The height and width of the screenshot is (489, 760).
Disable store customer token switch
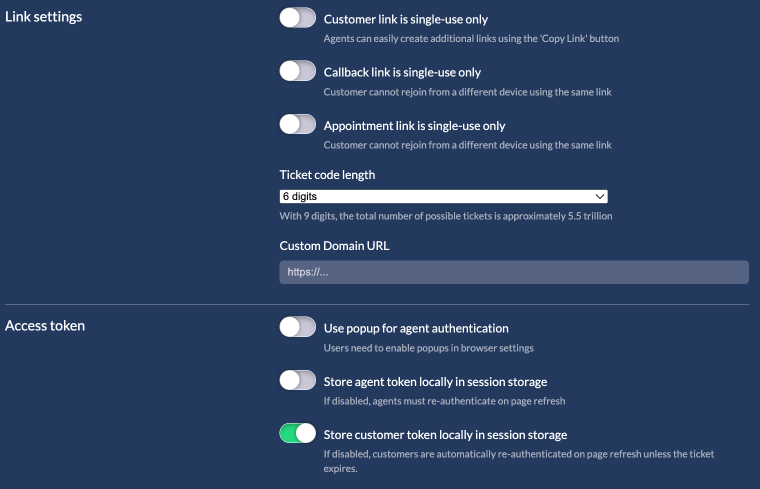click(297, 434)
